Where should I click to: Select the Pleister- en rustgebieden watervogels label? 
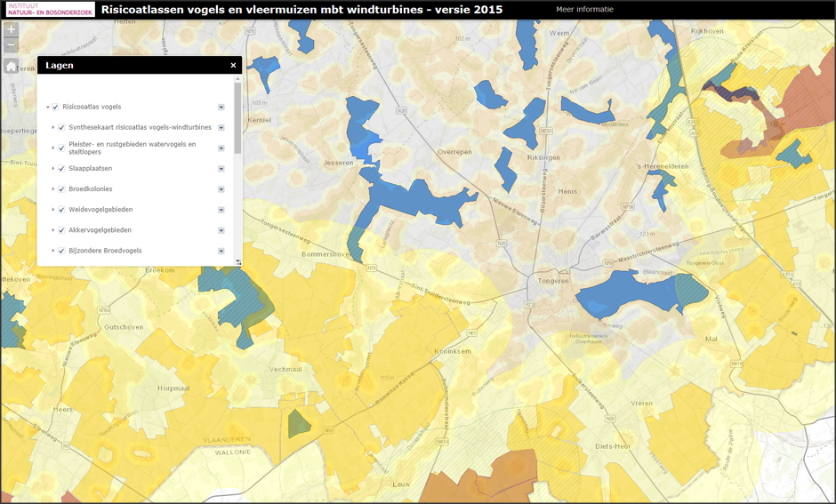(x=133, y=148)
